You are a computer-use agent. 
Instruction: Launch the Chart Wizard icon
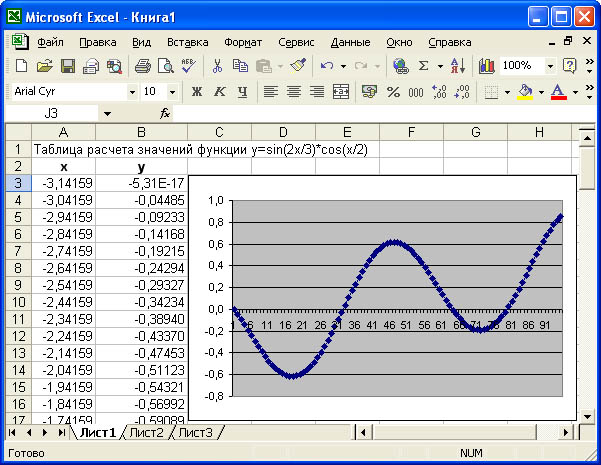click(486, 66)
